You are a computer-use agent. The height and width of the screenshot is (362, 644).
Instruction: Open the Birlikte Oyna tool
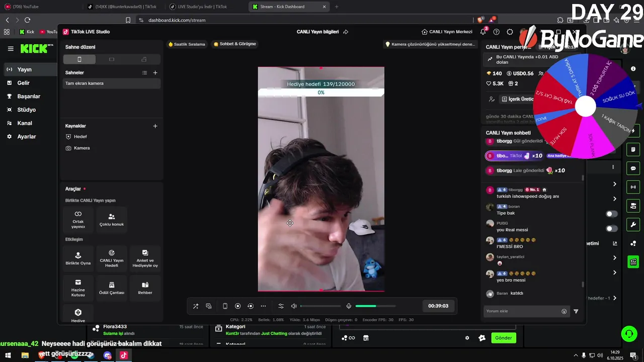tap(78, 258)
